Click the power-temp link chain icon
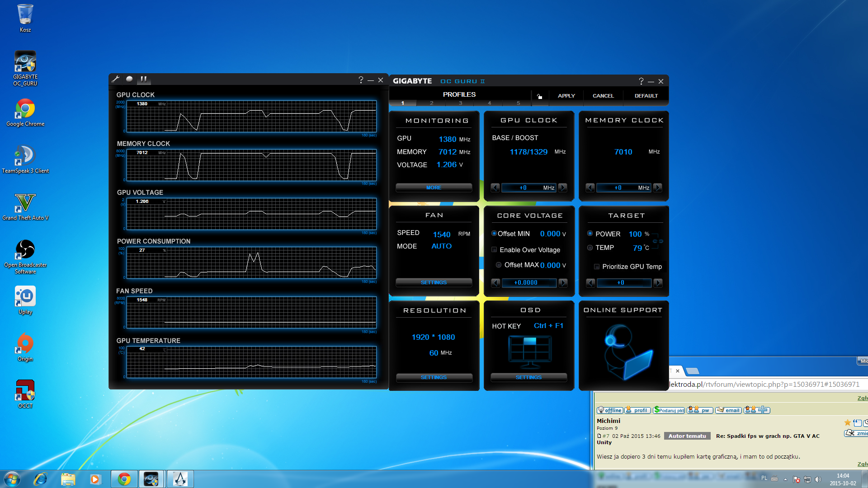 658,241
